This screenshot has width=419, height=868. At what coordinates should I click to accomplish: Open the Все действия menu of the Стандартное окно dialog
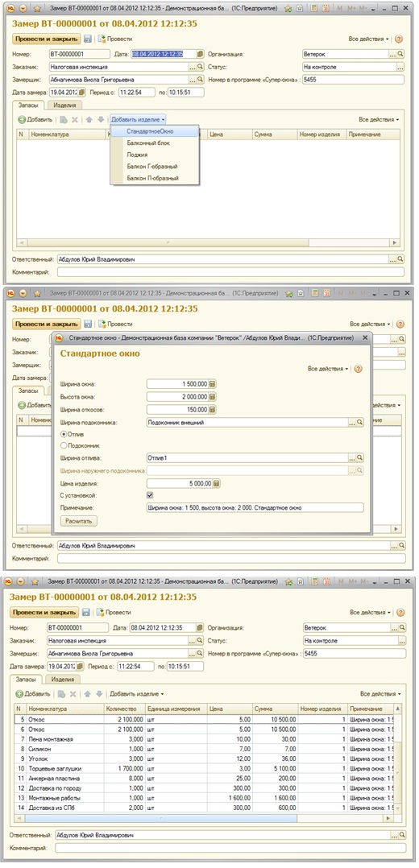point(328,369)
